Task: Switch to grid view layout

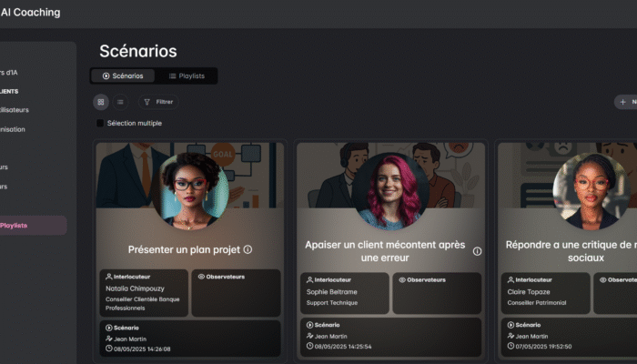Action: pos(101,102)
